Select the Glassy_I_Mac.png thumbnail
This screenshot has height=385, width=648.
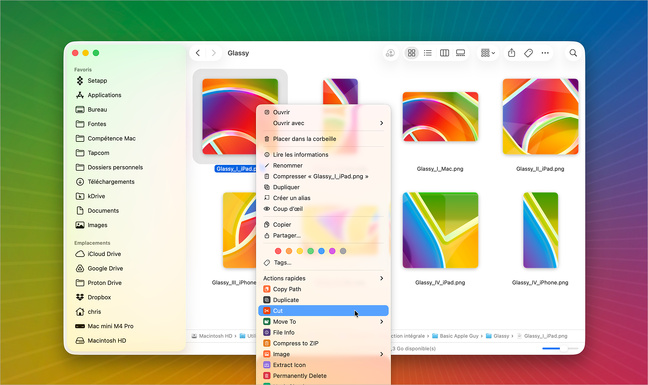440,117
